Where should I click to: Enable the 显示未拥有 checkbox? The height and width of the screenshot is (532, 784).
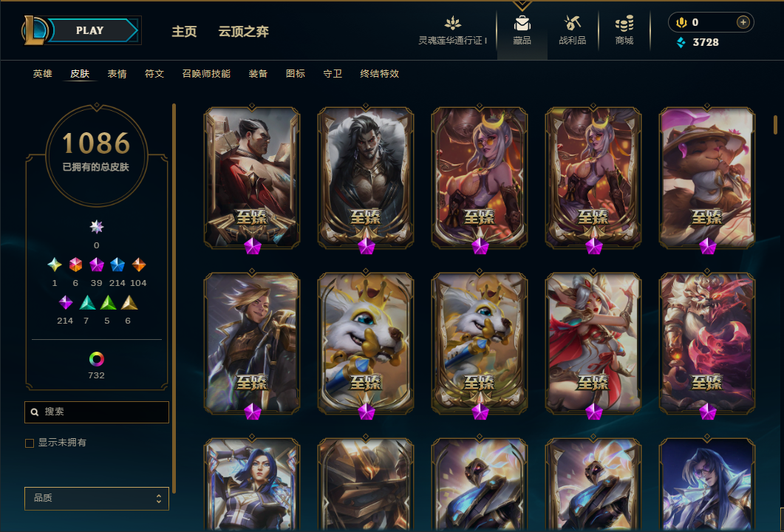[30, 443]
